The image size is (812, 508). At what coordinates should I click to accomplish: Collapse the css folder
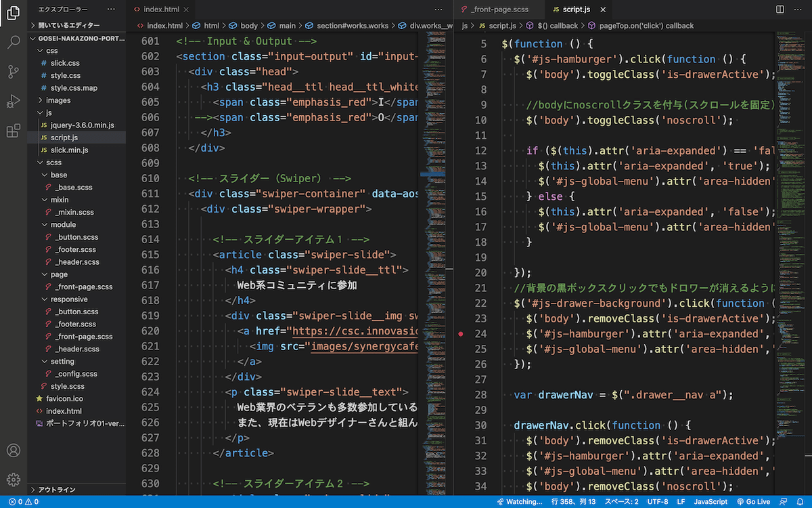[76, 51]
